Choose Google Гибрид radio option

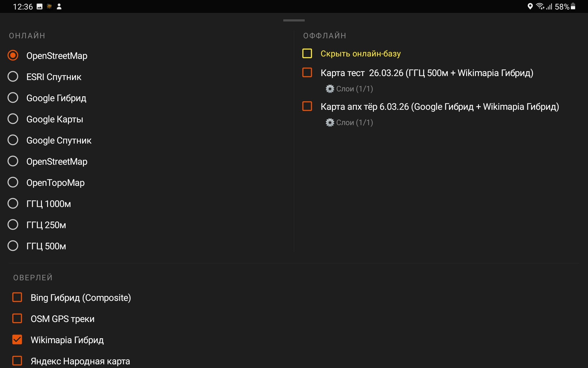point(13,98)
